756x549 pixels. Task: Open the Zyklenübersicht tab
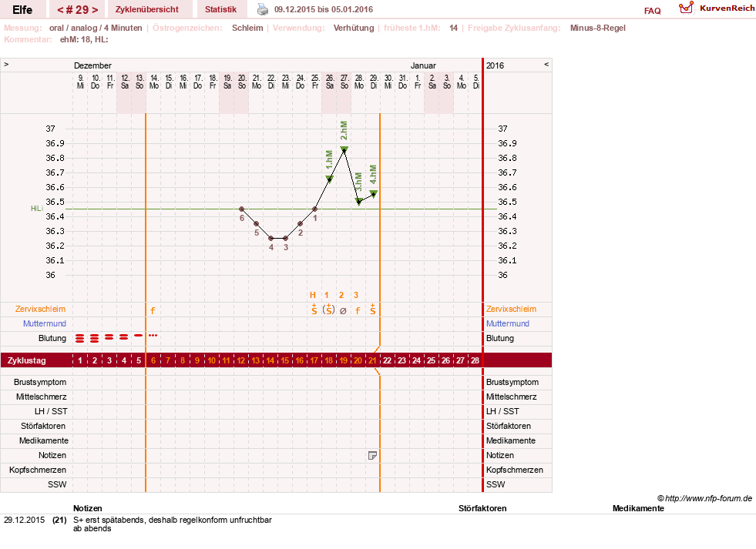point(147,9)
